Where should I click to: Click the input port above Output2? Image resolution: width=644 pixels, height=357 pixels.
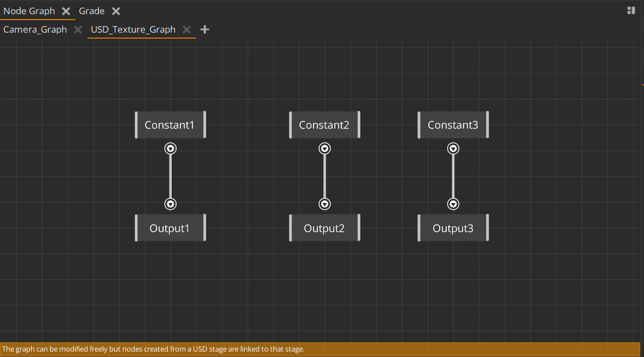324,204
